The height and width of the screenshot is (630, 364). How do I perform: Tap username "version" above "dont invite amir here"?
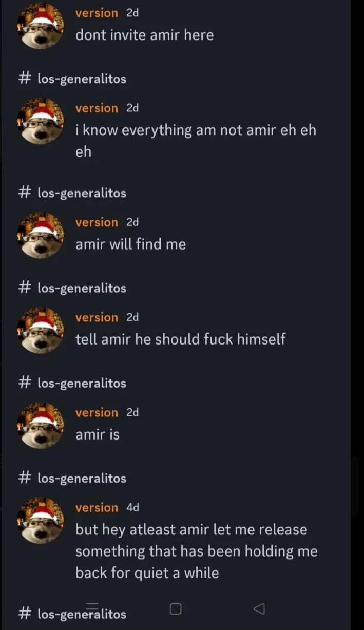97,13
